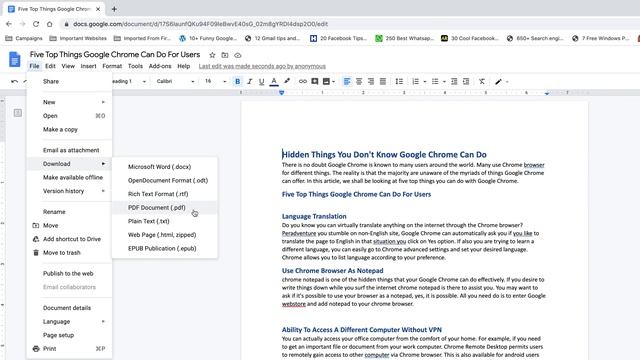640x360 pixels.
Task: Check document status cloud icon
Action: 238,55
